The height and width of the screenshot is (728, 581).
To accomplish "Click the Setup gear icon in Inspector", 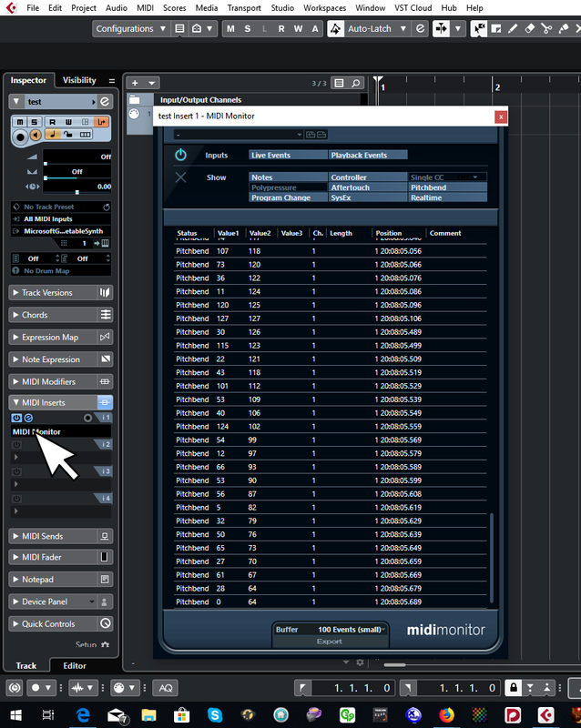I will pyautogui.click(x=105, y=644).
